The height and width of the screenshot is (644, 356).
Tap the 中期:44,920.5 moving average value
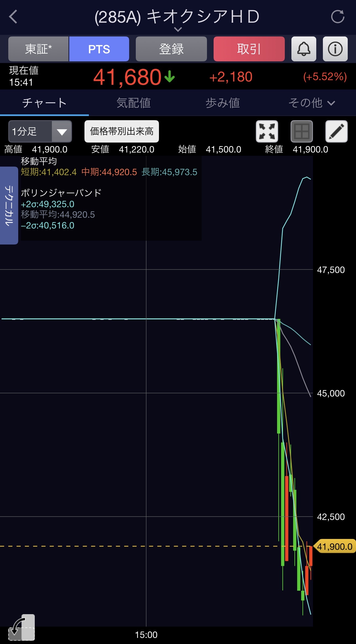pyautogui.click(x=109, y=172)
